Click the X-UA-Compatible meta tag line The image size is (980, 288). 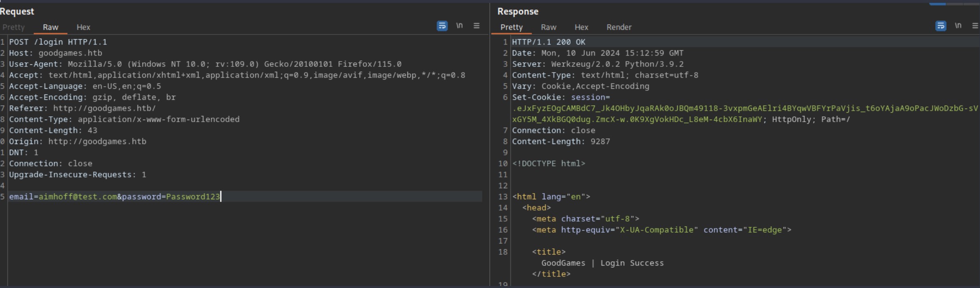[x=662, y=230]
